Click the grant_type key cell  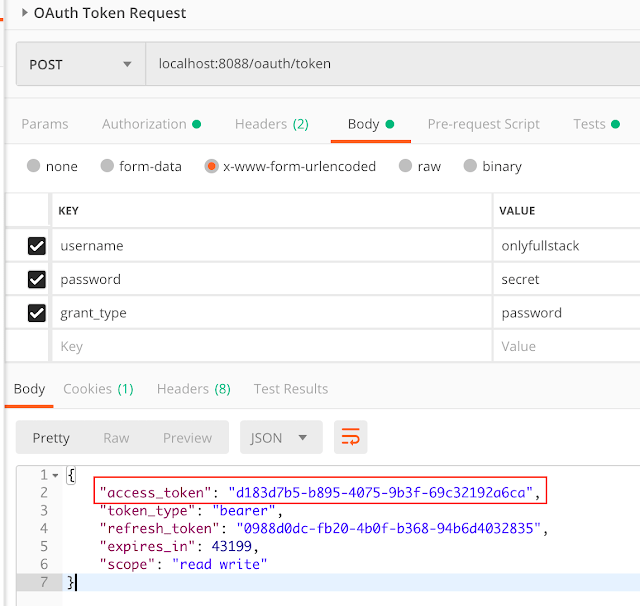272,313
